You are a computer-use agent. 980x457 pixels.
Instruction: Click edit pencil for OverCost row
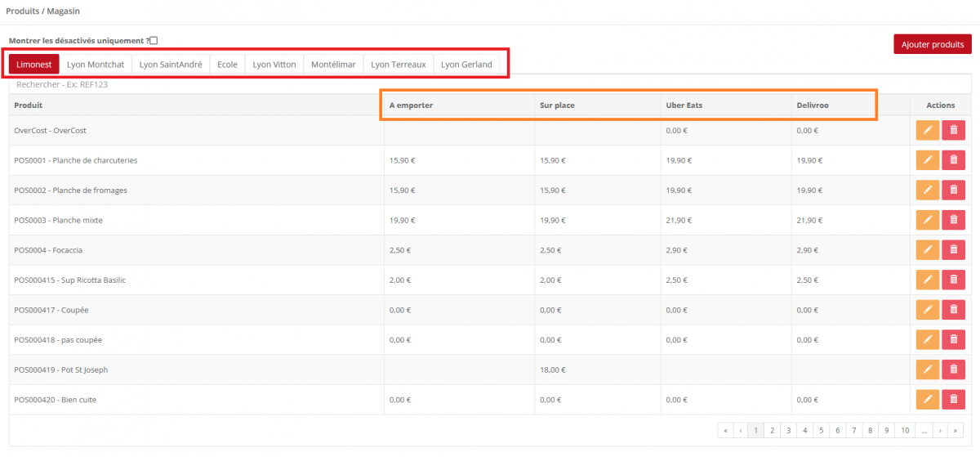(x=927, y=131)
